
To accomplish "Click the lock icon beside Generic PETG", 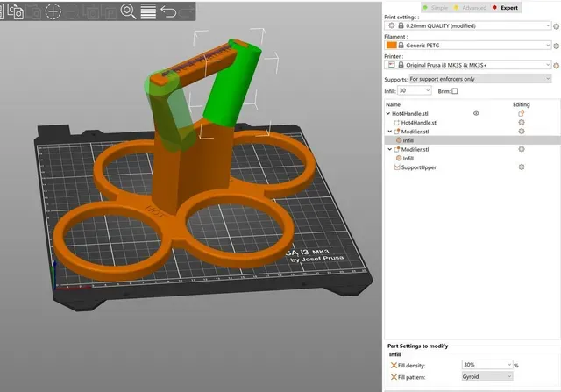I will 401,45.
